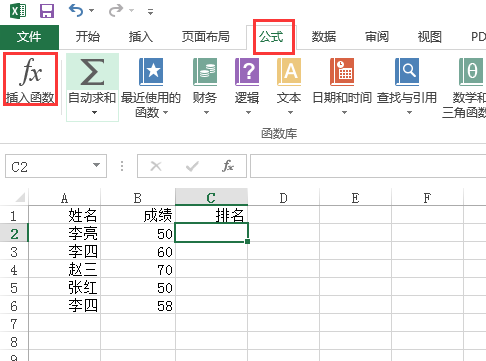The width and height of the screenshot is (486, 361).
Task: Open 查找与引用 functions menu
Action: click(x=407, y=87)
